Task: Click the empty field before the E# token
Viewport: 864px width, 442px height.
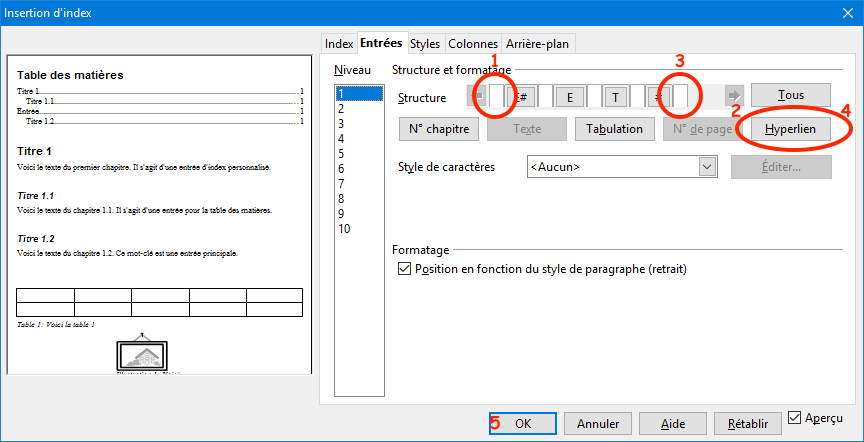Action: coord(497,96)
